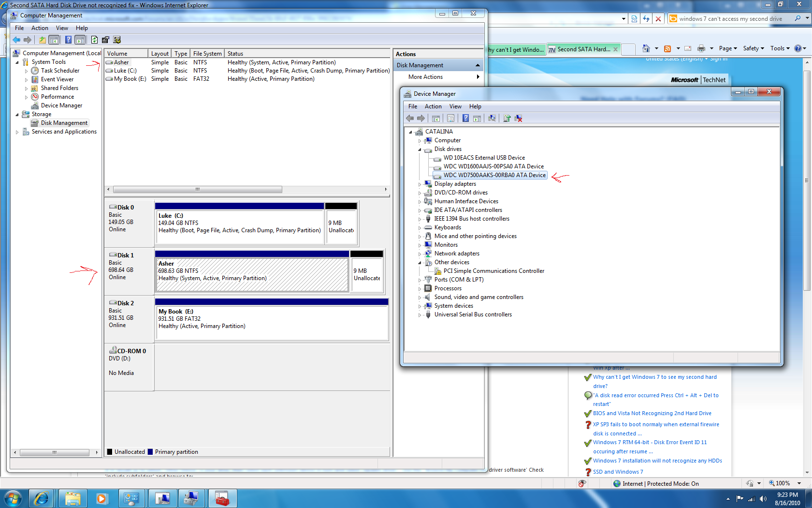Select Device Manager in Computer Management tree
Viewport: 812px width, 508px height.
[x=61, y=105]
